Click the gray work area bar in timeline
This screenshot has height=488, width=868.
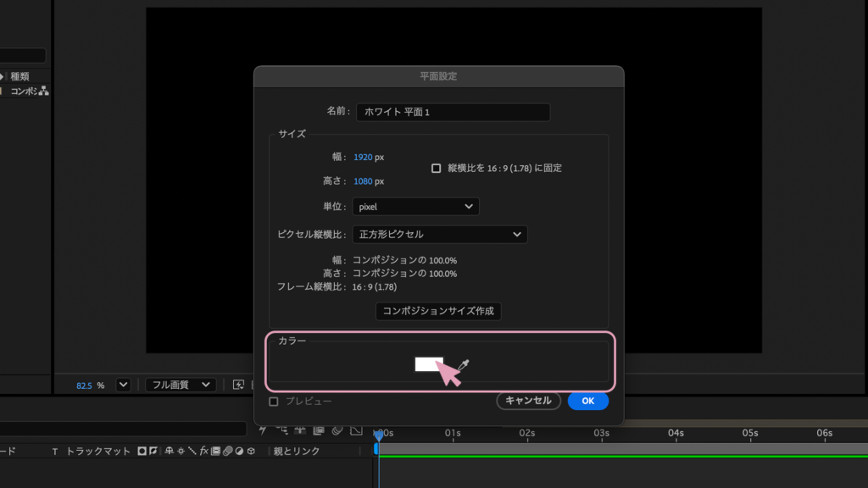[x=623, y=449]
